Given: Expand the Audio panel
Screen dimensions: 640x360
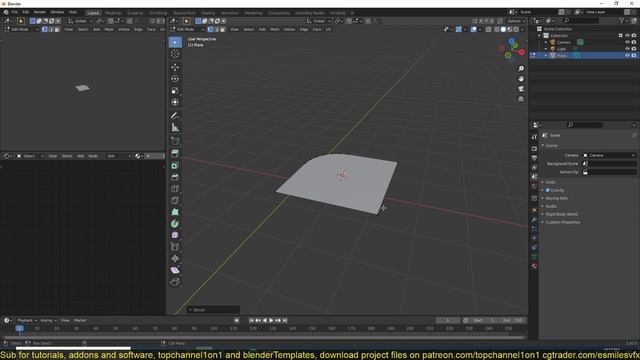Looking at the screenshot, I should coord(551,206).
